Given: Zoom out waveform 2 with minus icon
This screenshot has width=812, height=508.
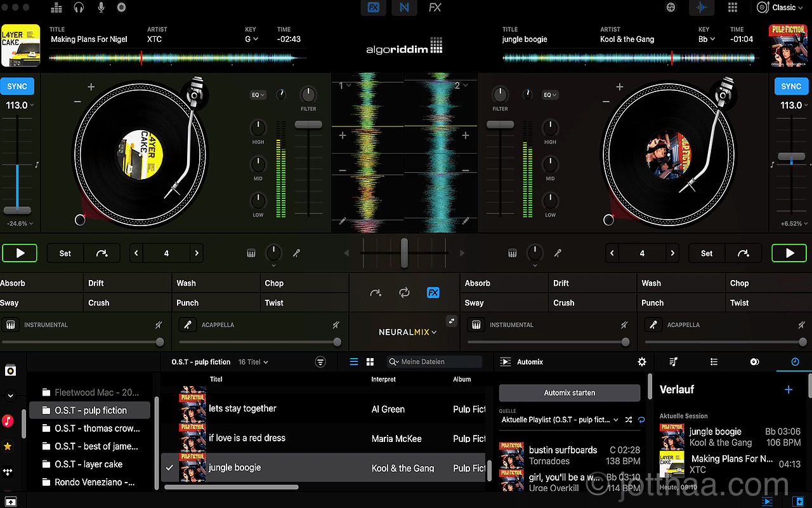Looking at the screenshot, I should coord(466,170).
